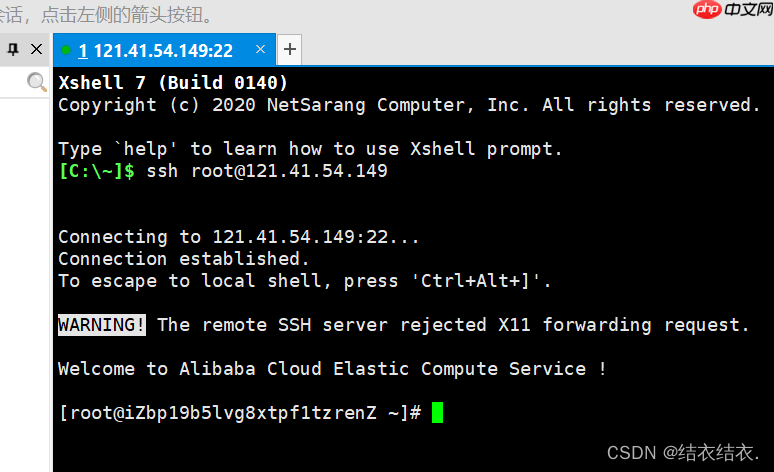The image size is (774, 472).
Task: Click the pin icon on session panel
Action: click(14, 49)
